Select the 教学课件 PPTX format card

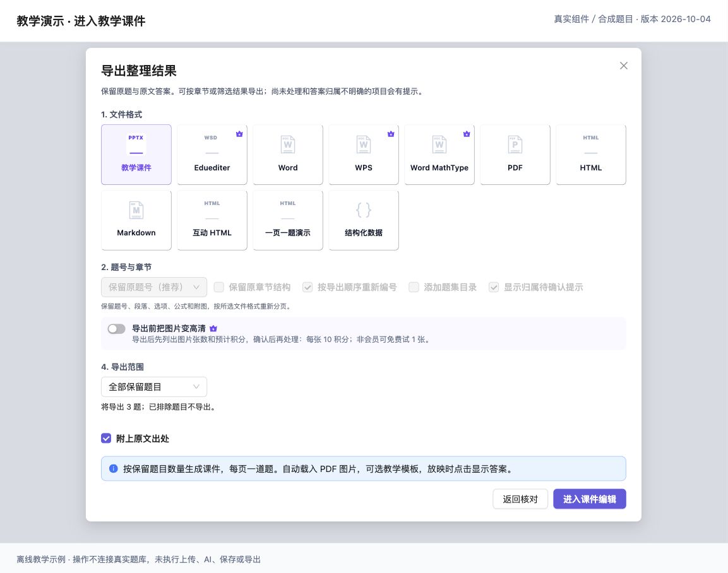point(136,155)
